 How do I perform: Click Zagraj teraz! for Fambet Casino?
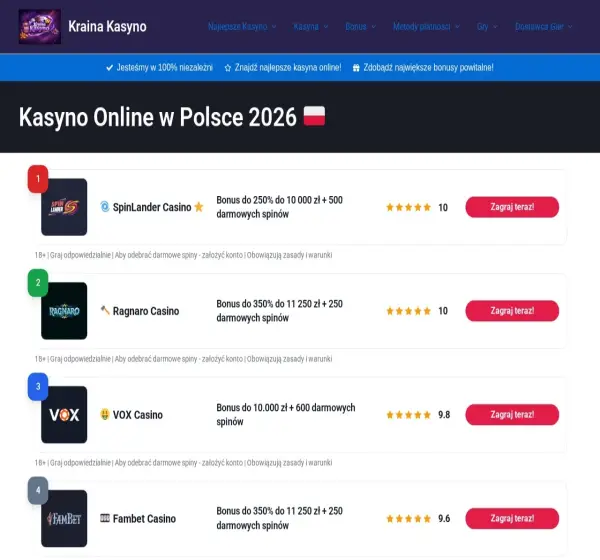click(512, 518)
